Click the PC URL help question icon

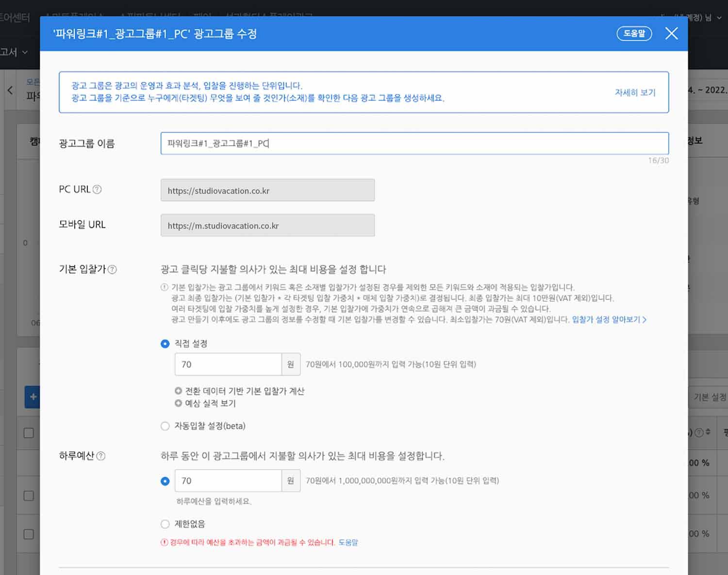pos(97,189)
